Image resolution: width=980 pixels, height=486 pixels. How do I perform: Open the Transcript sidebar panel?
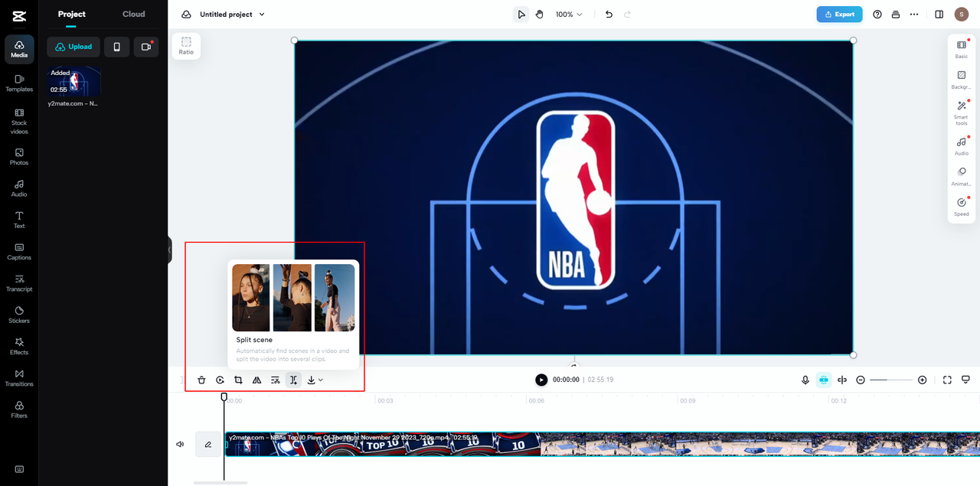point(19,283)
